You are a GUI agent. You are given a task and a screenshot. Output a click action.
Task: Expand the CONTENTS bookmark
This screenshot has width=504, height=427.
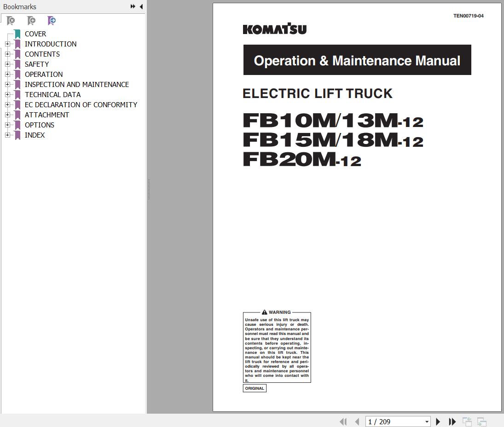(x=7, y=54)
